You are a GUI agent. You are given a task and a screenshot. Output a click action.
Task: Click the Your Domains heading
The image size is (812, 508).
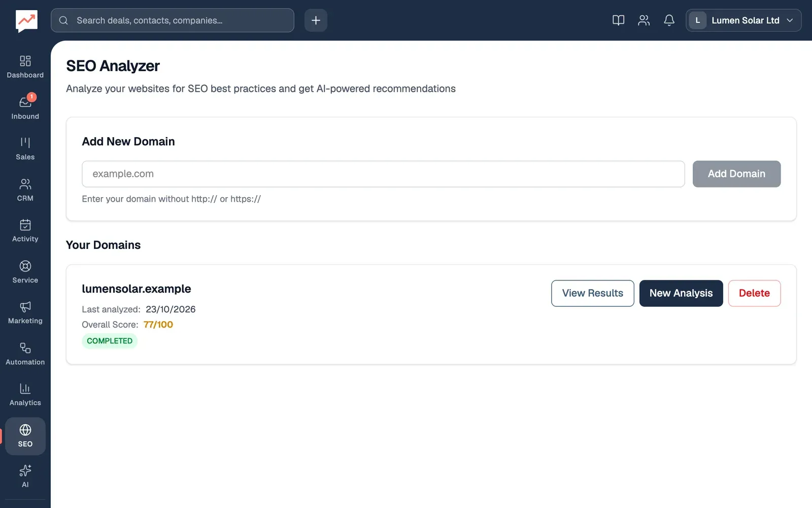103,245
